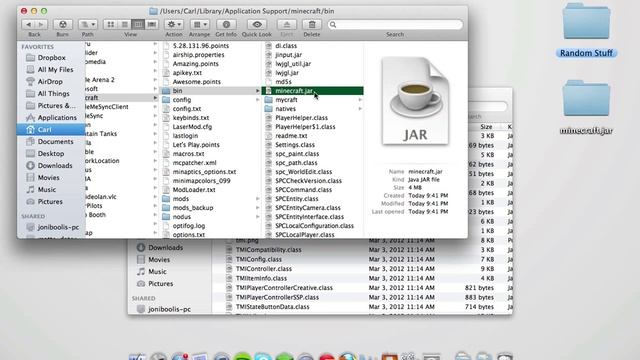Select joniboolis-pc in back window sidebar
This screenshot has height=360, width=640.
(x=169, y=309)
